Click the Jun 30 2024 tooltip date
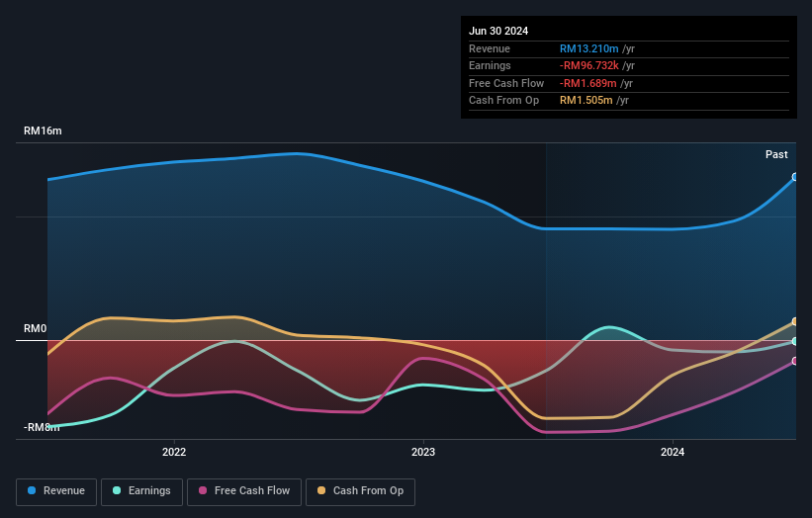Viewport: 812px width, 518px height. pyautogui.click(x=498, y=31)
